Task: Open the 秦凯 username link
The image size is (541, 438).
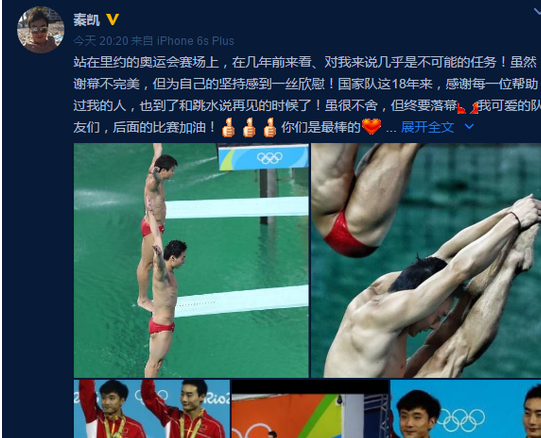Action: pyautogui.click(x=87, y=20)
